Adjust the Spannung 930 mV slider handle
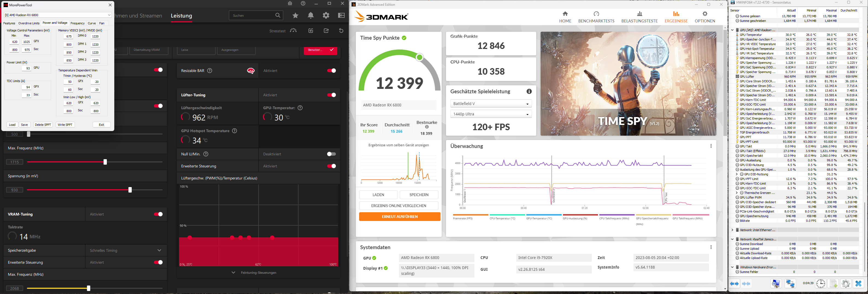868x294 pixels. tap(130, 190)
